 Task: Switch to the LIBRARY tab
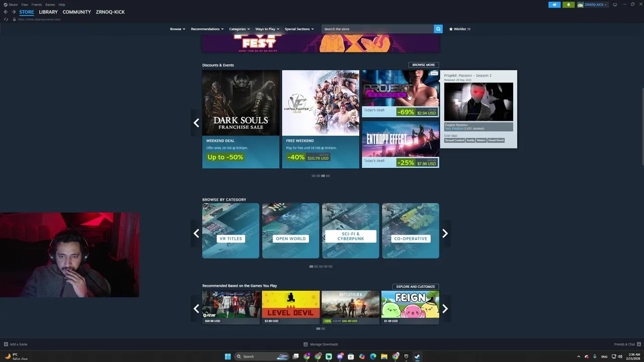tap(48, 12)
